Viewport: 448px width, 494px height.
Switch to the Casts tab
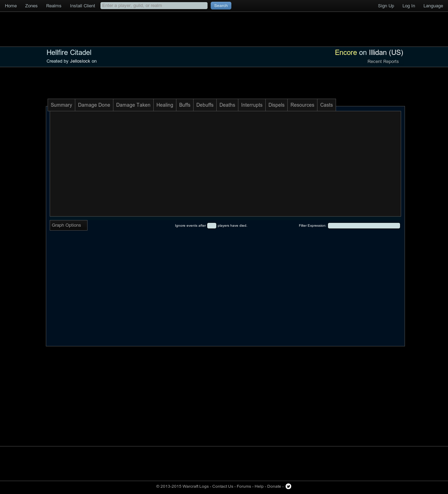[x=327, y=105]
